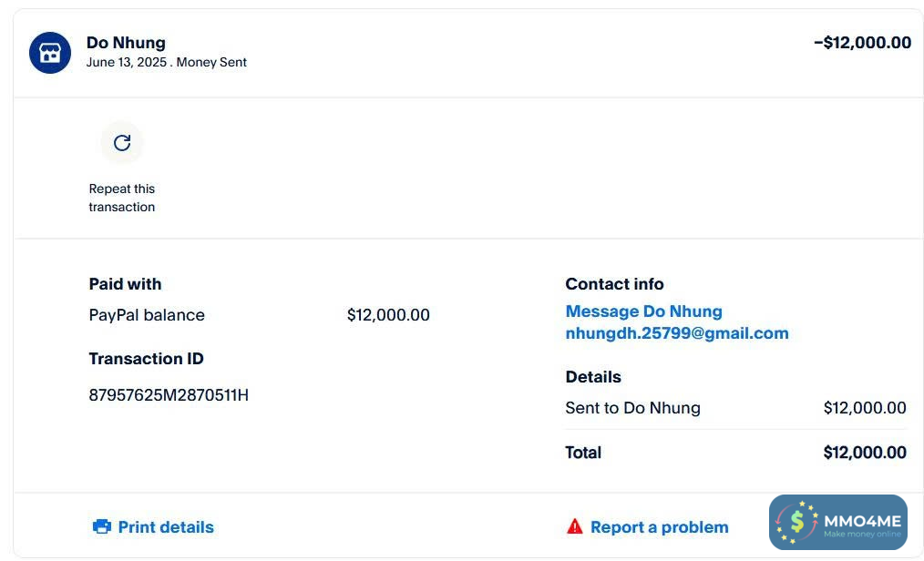Click the PayPal balance payment method text
Screen dimensions: 924x561
point(147,315)
